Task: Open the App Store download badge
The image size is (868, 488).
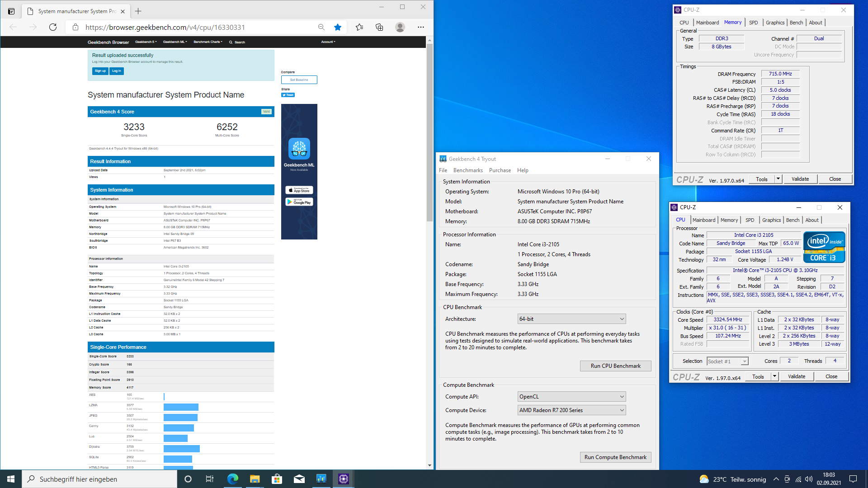Action: click(299, 190)
